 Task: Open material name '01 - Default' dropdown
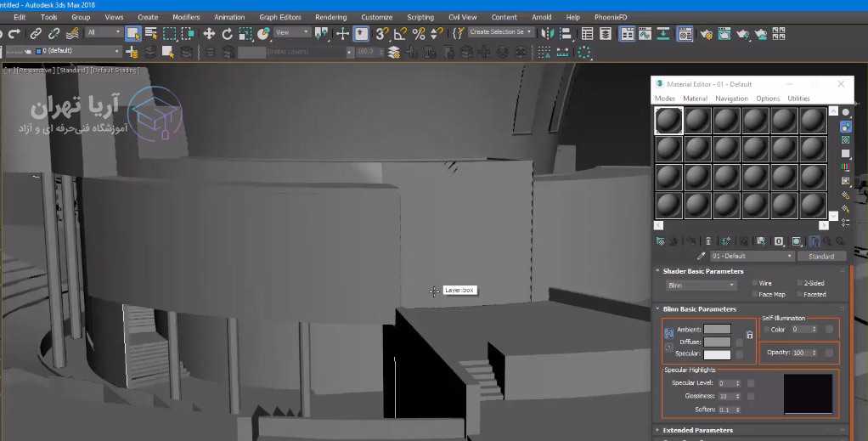pyautogui.click(x=752, y=256)
